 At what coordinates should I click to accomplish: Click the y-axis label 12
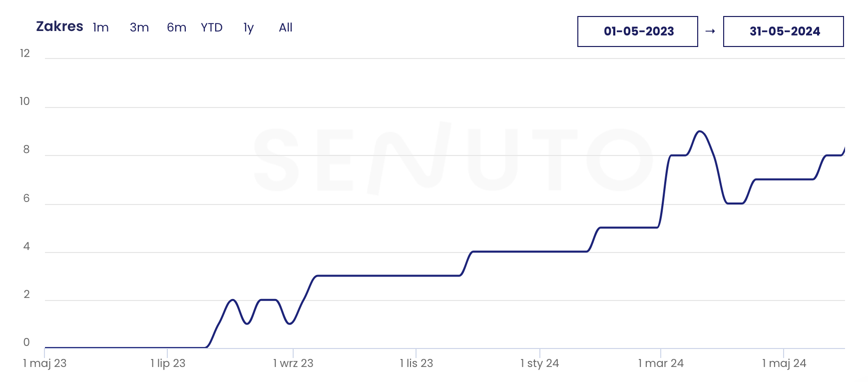(25, 53)
